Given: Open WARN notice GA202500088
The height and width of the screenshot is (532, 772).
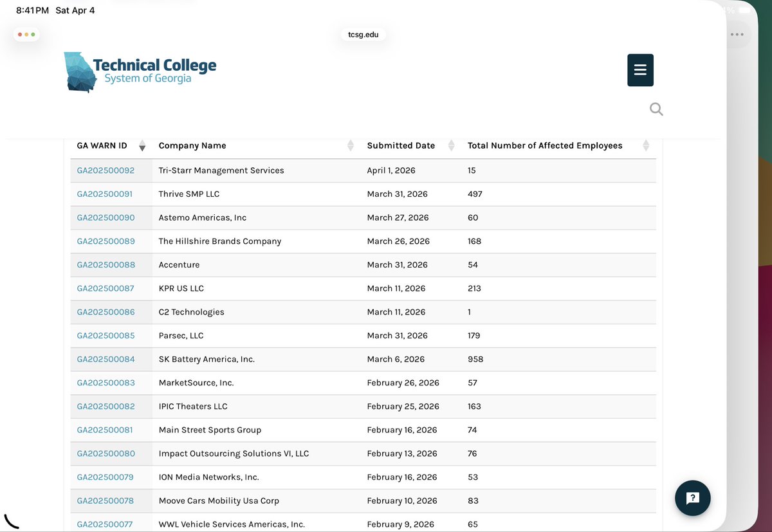Looking at the screenshot, I should [x=106, y=264].
